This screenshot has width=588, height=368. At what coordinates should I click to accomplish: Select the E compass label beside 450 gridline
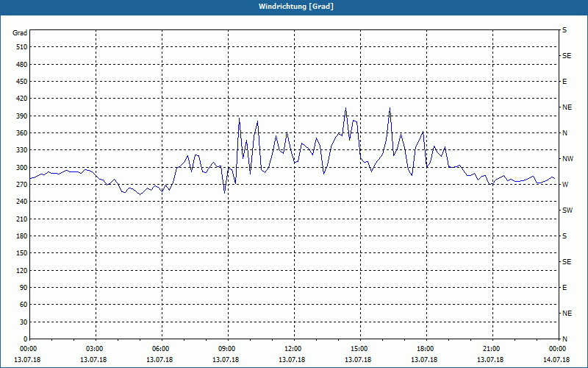[564, 82]
